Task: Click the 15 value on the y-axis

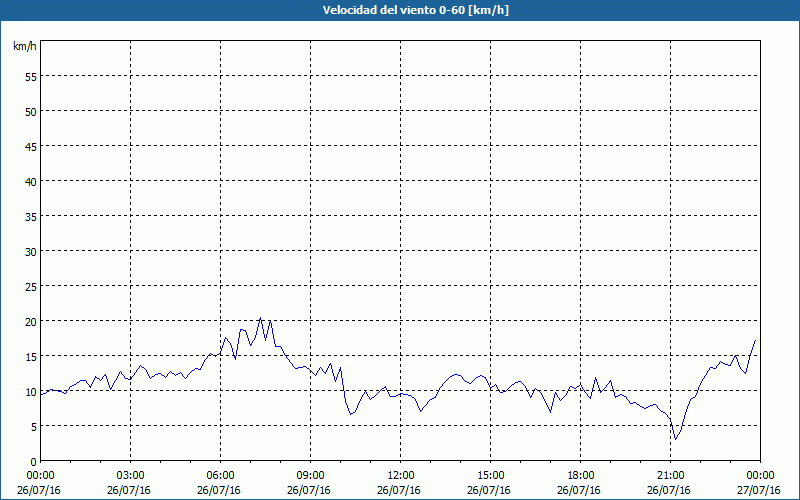Action: click(x=31, y=357)
